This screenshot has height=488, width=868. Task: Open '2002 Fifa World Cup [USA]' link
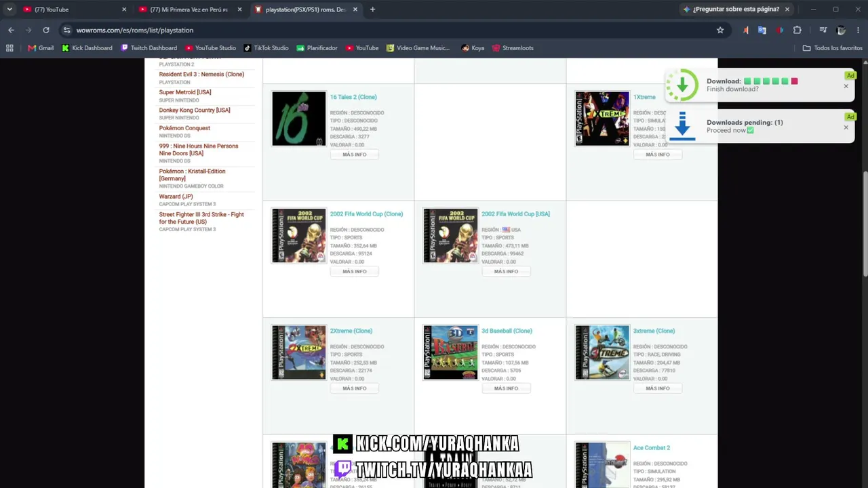tap(515, 214)
